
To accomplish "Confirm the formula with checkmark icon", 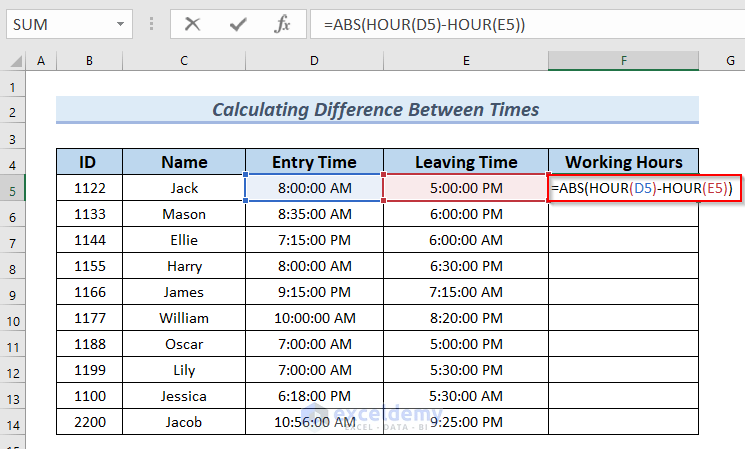I will [238, 24].
